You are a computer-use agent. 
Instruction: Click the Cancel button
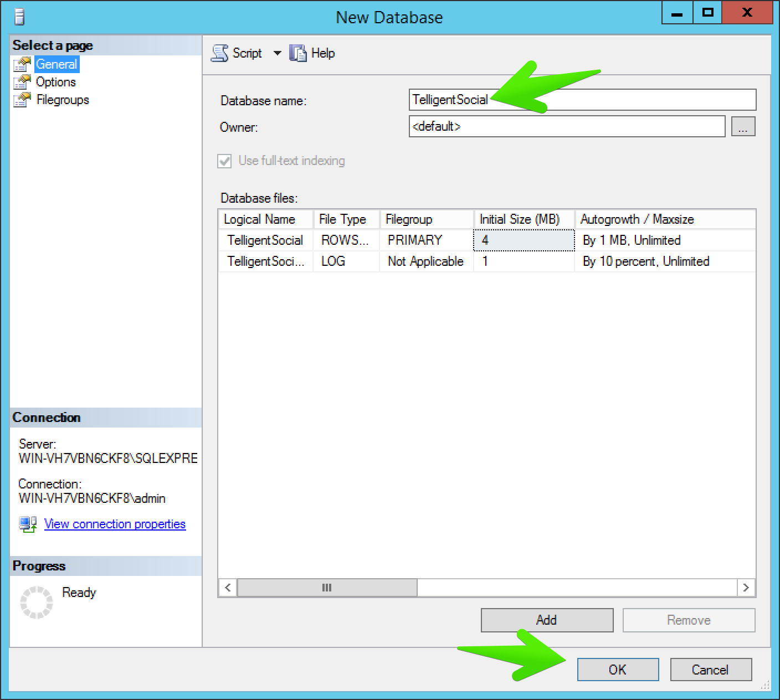pos(711,670)
